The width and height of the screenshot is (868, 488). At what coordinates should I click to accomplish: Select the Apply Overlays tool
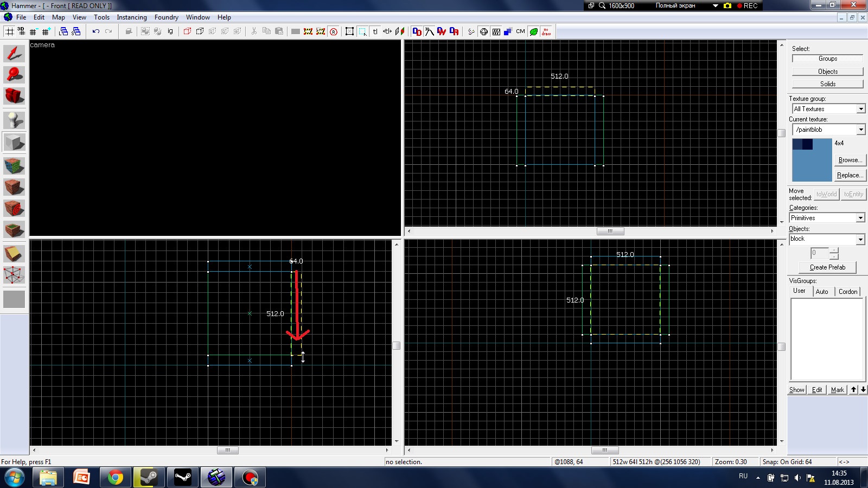click(x=14, y=230)
